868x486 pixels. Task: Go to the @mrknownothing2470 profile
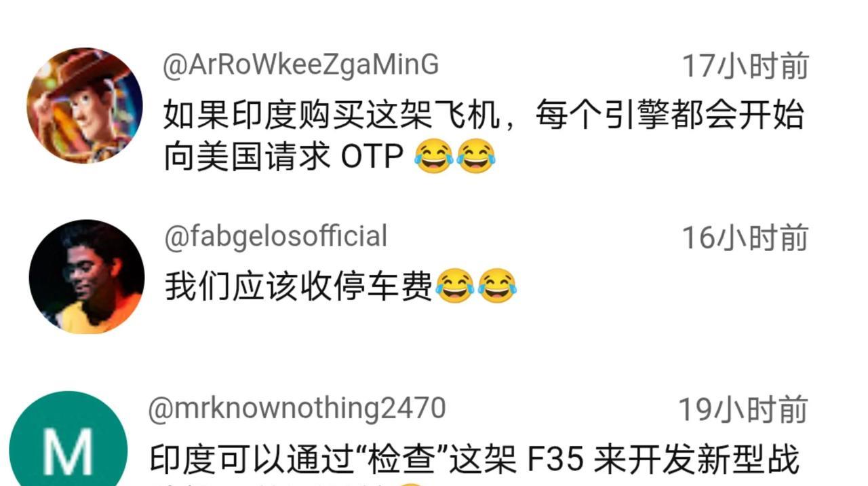click(297, 409)
